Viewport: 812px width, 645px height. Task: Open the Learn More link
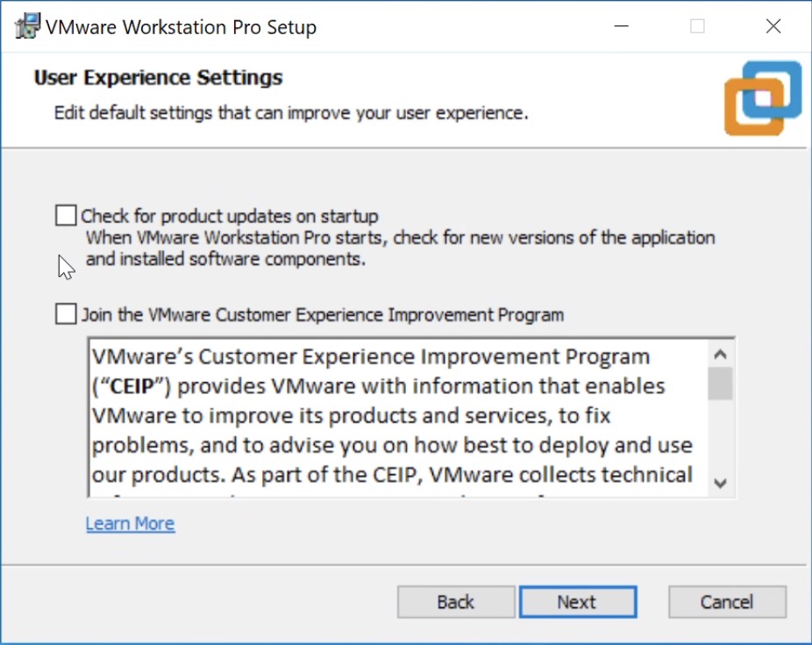pyautogui.click(x=130, y=524)
